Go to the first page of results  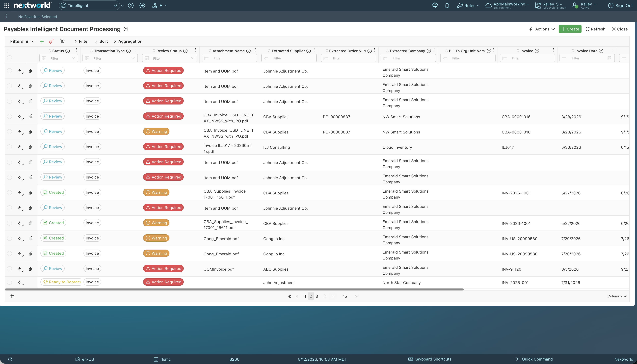[x=290, y=296]
